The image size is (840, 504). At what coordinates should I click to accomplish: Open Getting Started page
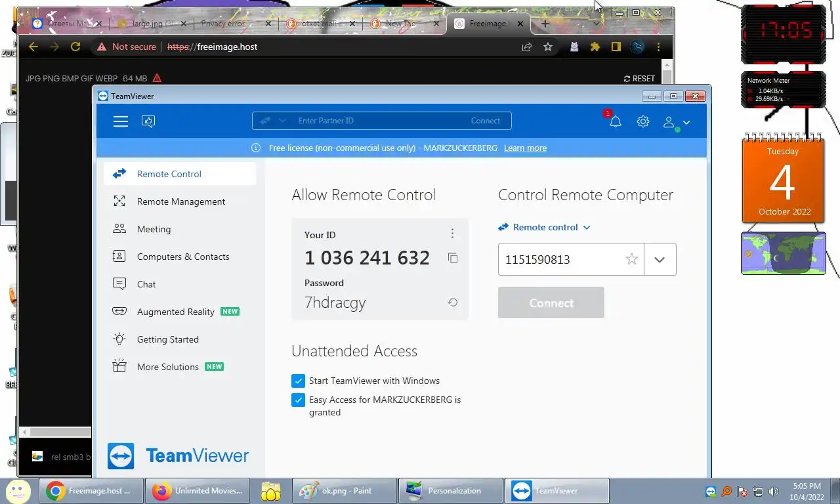(180, 339)
